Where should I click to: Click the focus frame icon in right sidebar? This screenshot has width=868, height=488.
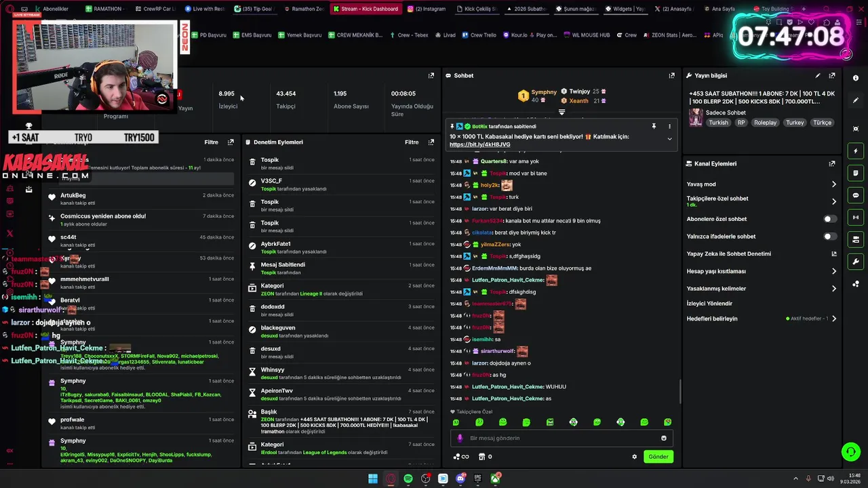(x=856, y=129)
